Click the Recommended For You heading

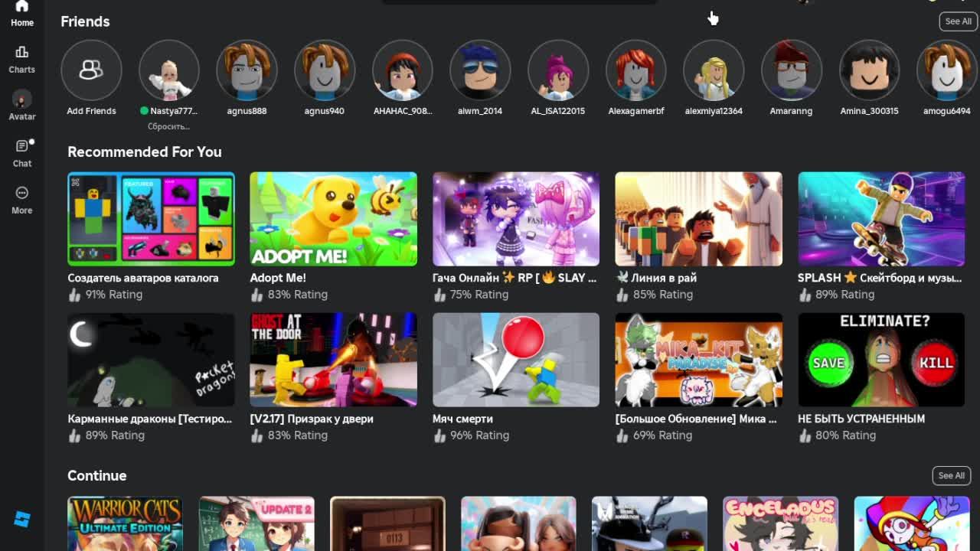(145, 152)
